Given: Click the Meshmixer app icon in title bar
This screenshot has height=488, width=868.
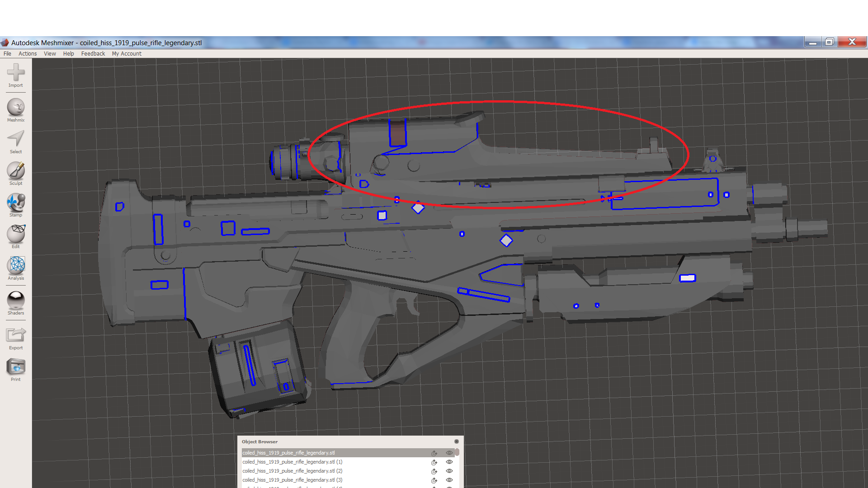Looking at the screenshot, I should coord(5,42).
